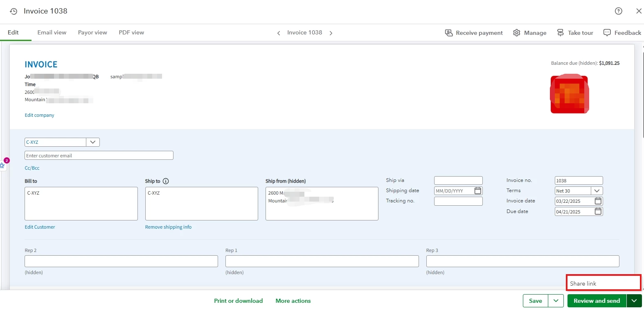Switch to the PDF view tab
Image resolution: width=644 pixels, height=311 pixels.
pyautogui.click(x=131, y=32)
